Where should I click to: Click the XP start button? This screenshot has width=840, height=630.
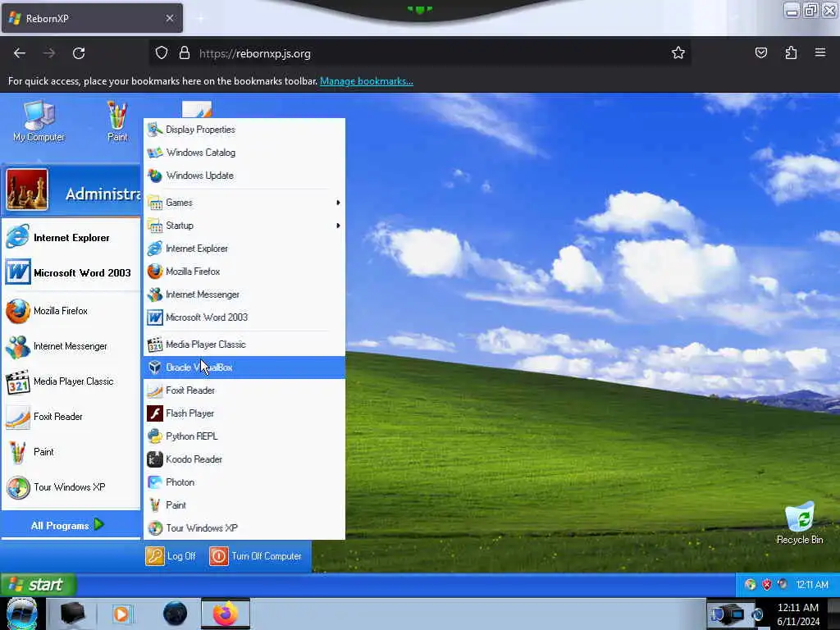tap(38, 584)
